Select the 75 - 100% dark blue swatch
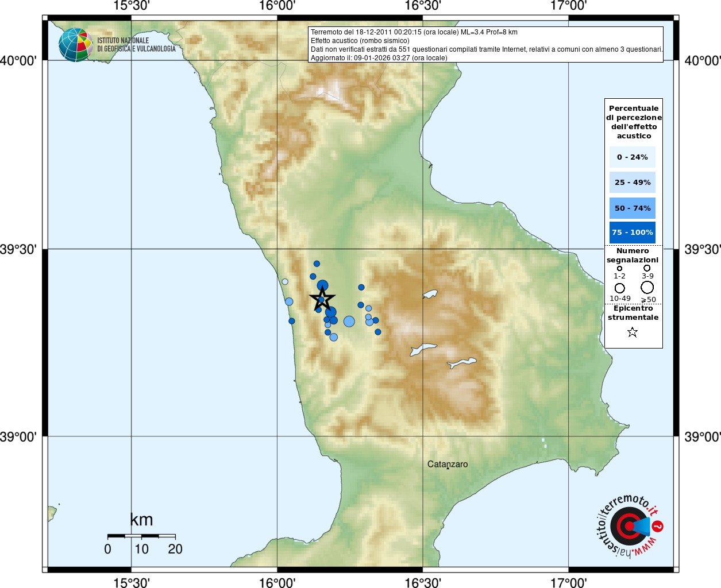 632,233
